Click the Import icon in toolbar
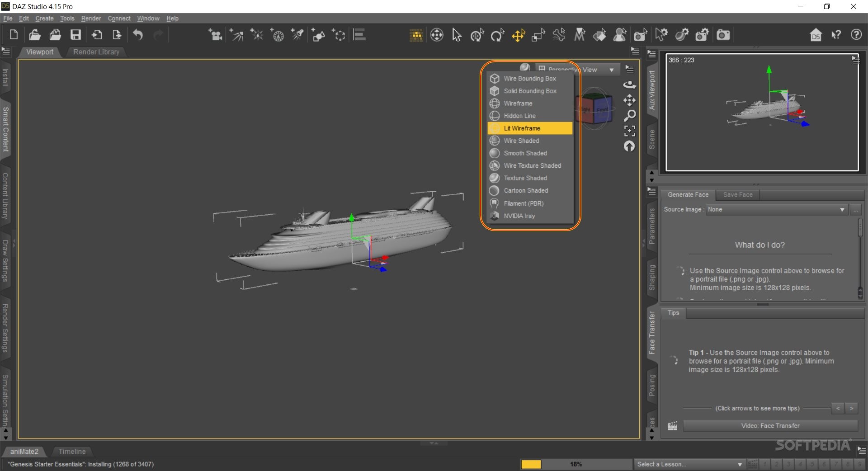The width and height of the screenshot is (868, 471). (96, 35)
